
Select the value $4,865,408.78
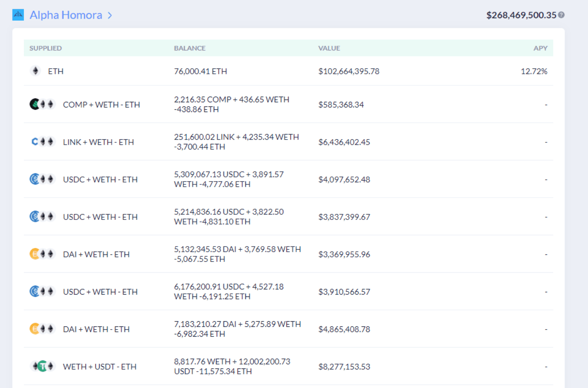click(x=344, y=329)
